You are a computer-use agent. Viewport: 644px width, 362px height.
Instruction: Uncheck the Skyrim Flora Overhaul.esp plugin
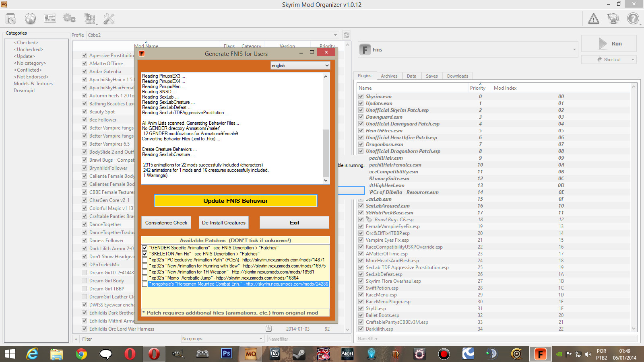pos(361,281)
